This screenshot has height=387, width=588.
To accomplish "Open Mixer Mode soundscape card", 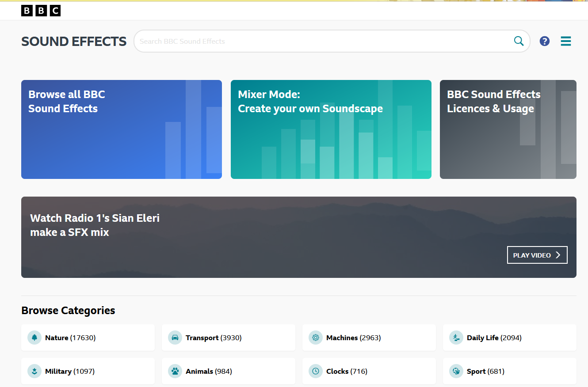I will point(331,129).
